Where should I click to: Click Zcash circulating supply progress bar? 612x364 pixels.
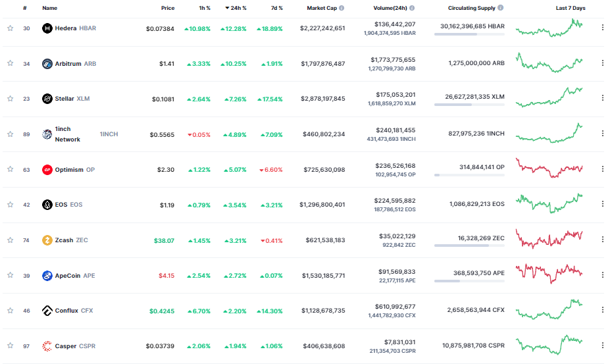(469, 246)
